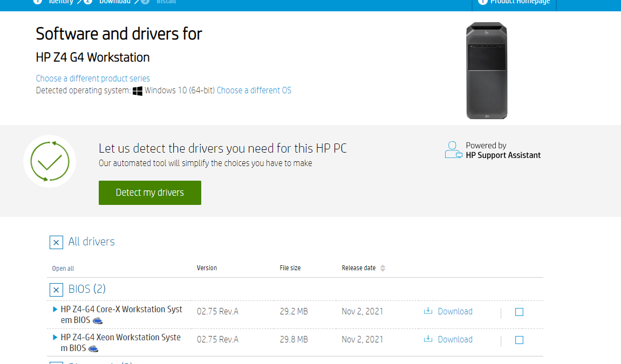621x364 pixels.
Task: Download the Xeon Workstation System BIOS
Action: (x=455, y=340)
